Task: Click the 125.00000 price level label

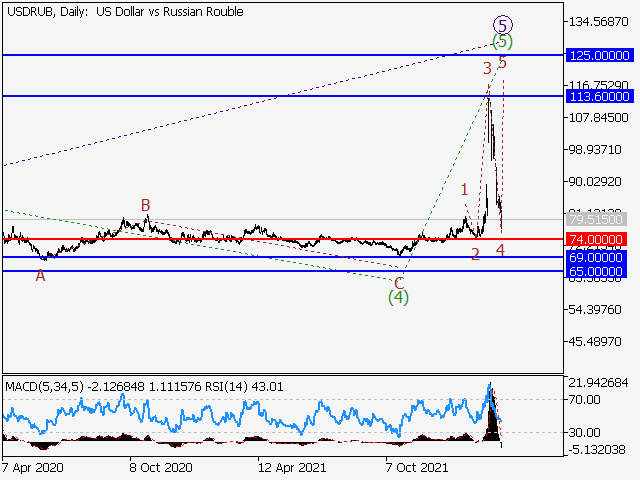Action: point(599,55)
